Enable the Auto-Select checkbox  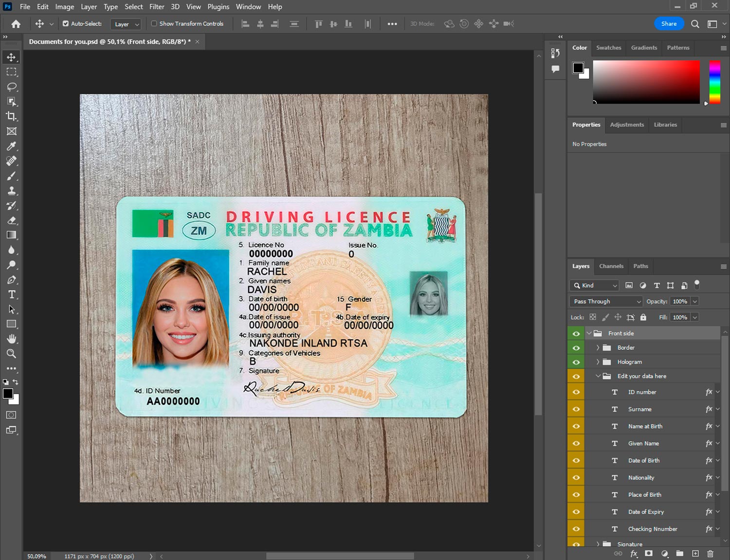[x=66, y=23]
